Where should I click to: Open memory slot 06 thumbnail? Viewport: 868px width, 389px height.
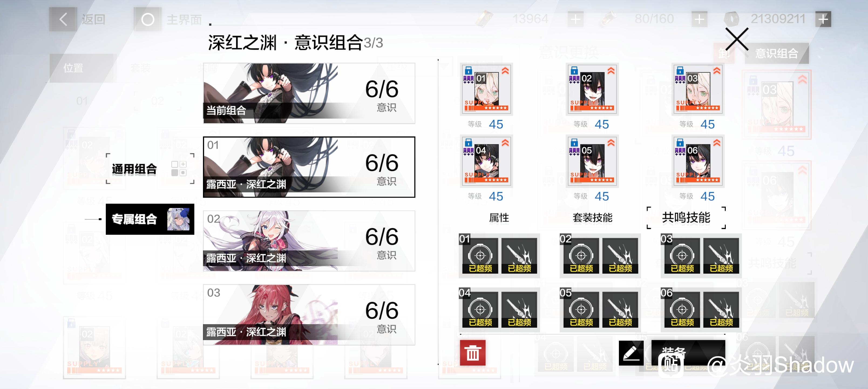point(698,161)
